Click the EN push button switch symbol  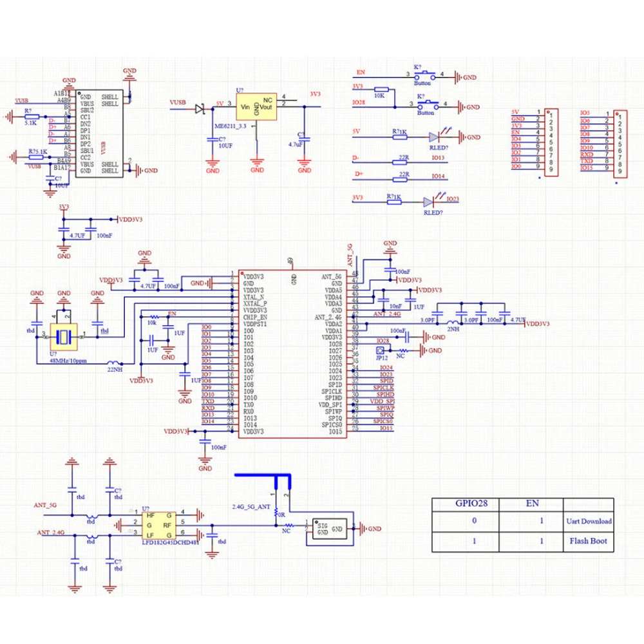(424, 76)
